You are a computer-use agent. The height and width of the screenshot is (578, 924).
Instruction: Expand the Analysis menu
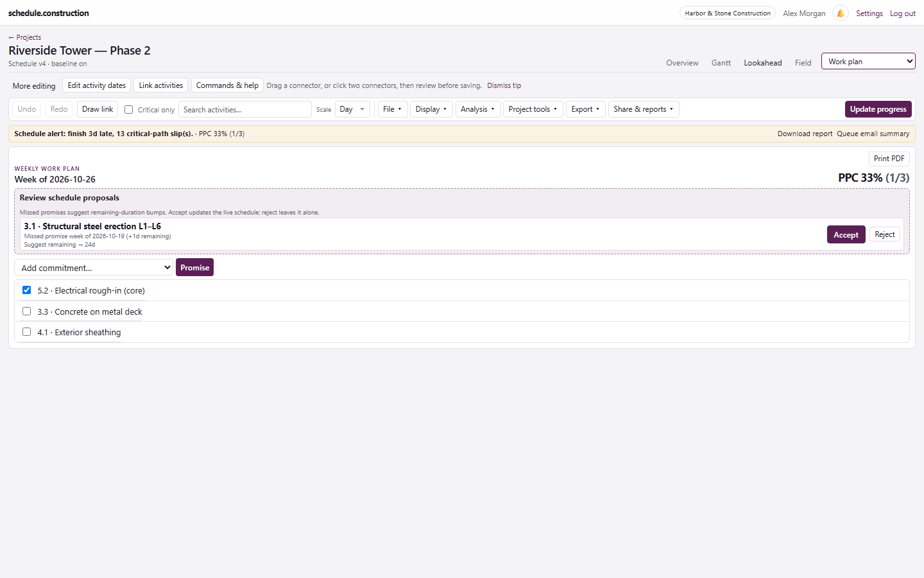click(x=478, y=109)
